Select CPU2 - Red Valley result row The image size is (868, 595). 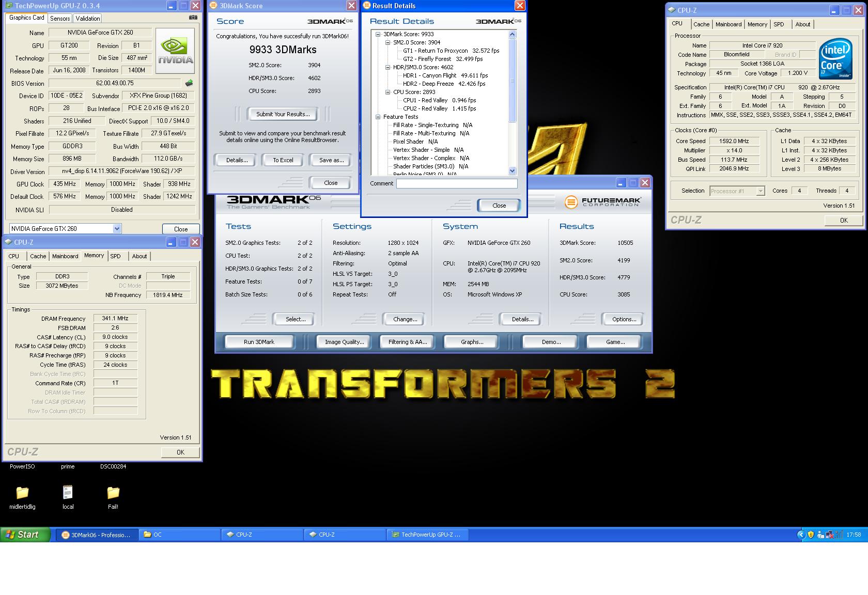click(439, 108)
